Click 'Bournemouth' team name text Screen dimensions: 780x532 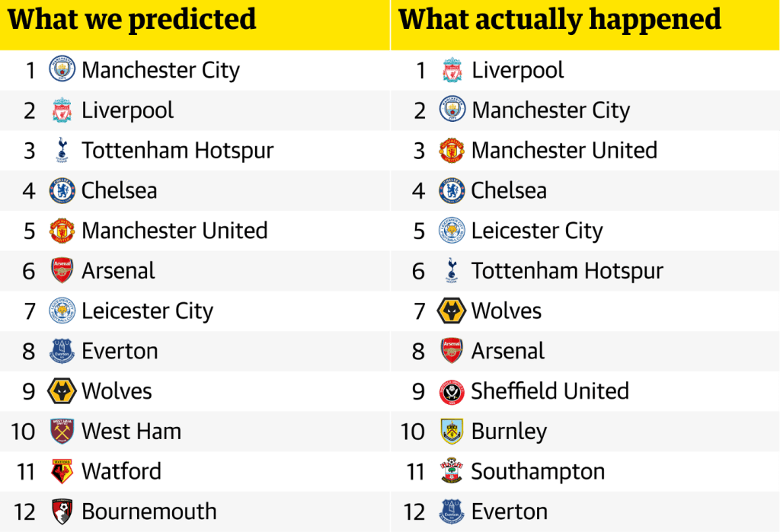coord(149,511)
